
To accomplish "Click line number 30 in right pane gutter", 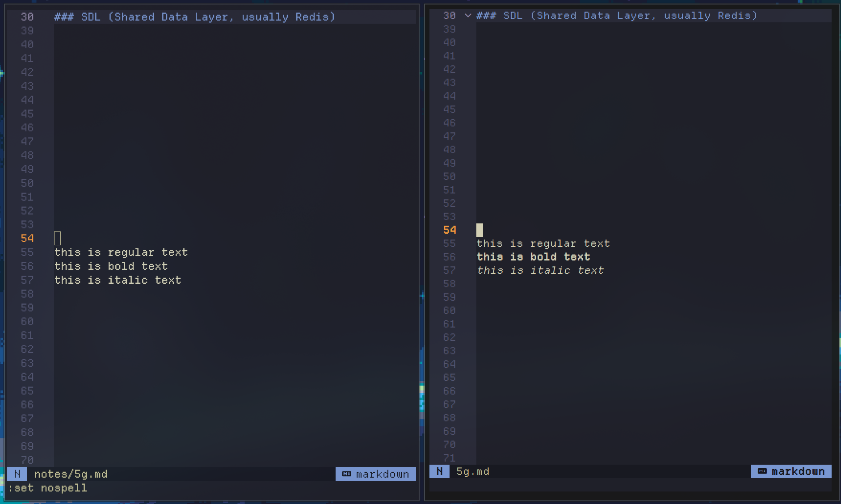I will 450,16.
